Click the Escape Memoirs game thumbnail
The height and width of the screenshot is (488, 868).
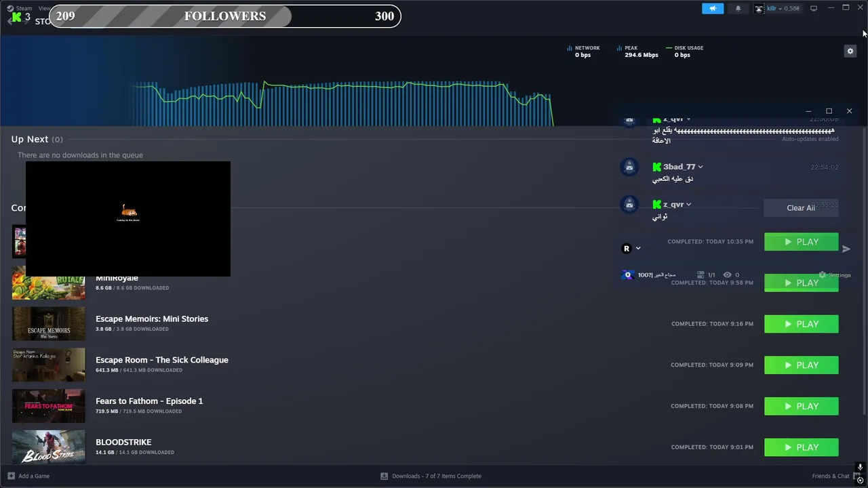(49, 324)
